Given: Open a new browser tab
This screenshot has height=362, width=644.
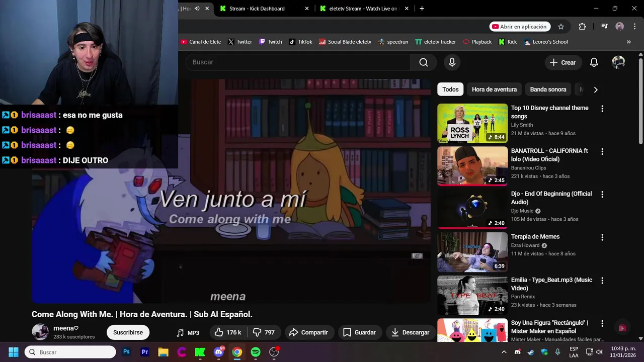Looking at the screenshot, I should tap(422, 9).
